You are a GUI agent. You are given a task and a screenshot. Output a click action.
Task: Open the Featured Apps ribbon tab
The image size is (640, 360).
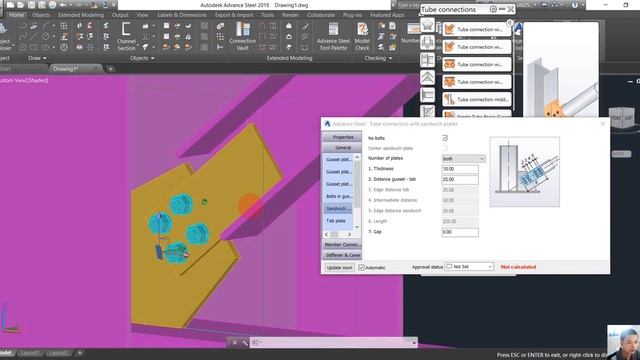click(387, 15)
